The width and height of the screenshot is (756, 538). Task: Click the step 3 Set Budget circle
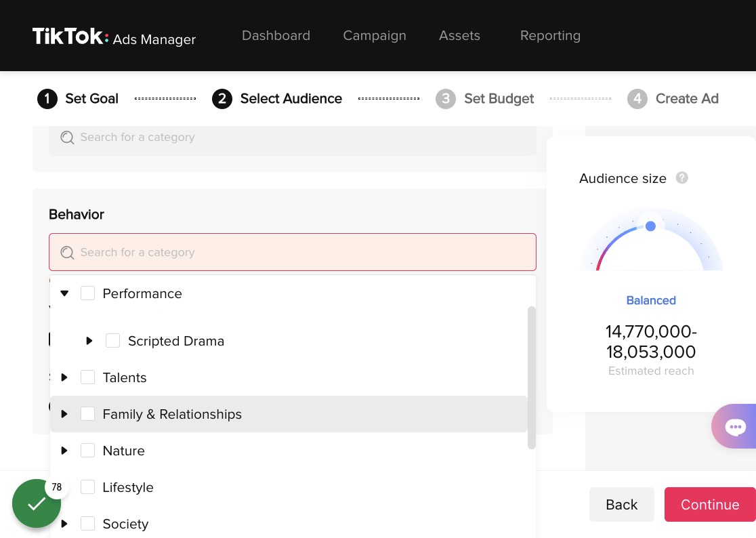pos(446,99)
